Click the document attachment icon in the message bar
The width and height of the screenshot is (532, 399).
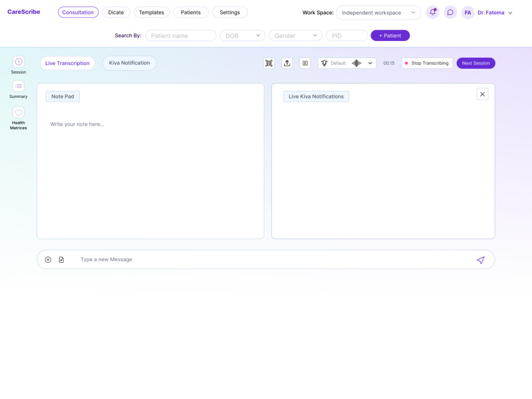(x=61, y=260)
